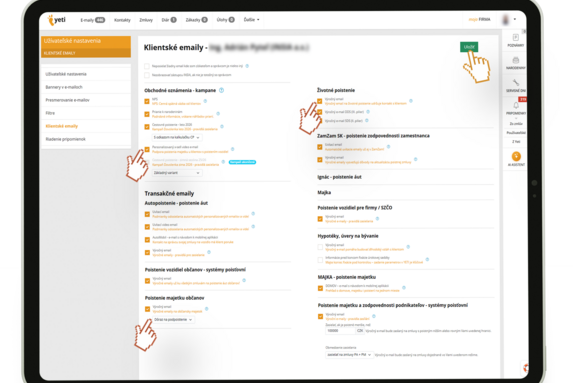
Task: Open Úlohy in the top navigation
Action: click(225, 20)
